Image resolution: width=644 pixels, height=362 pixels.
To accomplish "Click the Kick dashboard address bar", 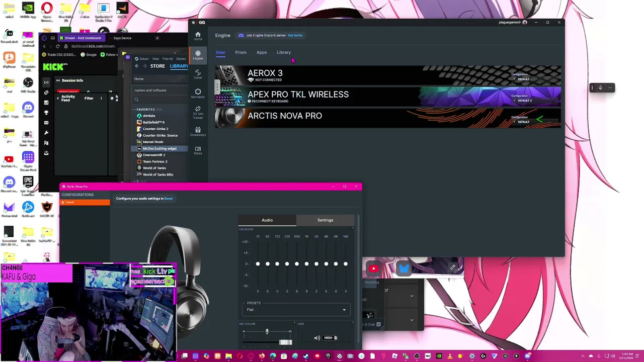I will (94, 46).
